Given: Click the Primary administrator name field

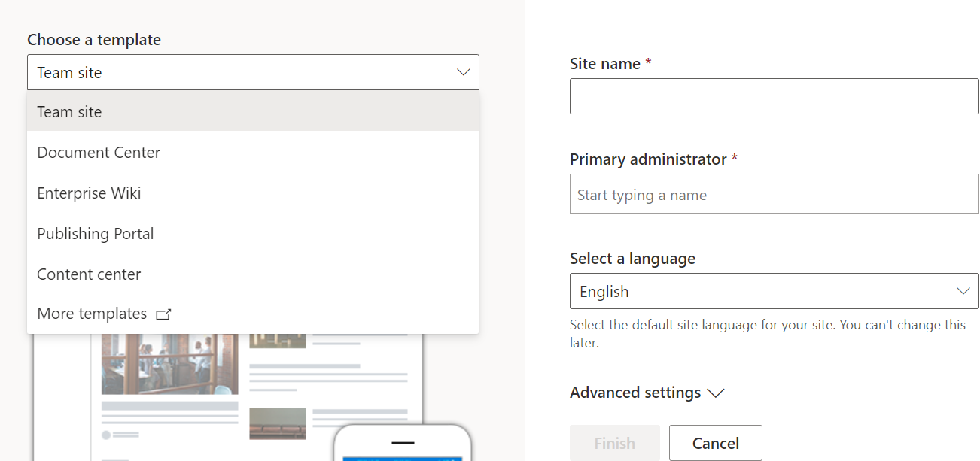Looking at the screenshot, I should (774, 194).
